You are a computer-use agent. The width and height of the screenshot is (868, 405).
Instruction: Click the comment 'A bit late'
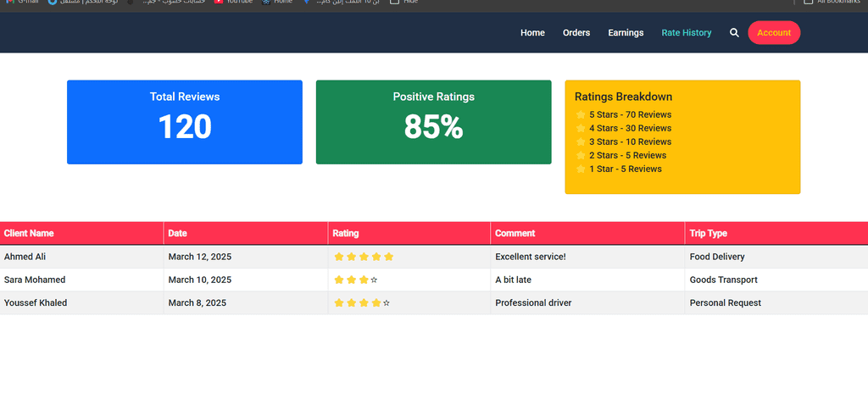coord(513,280)
